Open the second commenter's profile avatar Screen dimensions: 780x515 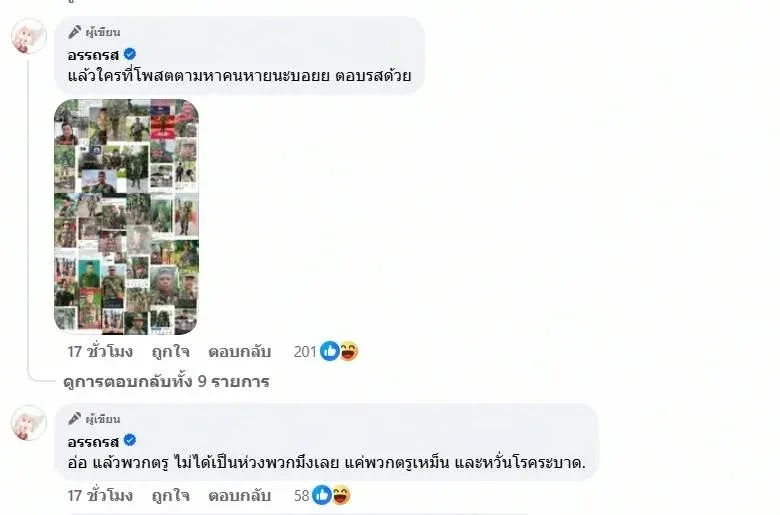[x=29, y=422]
